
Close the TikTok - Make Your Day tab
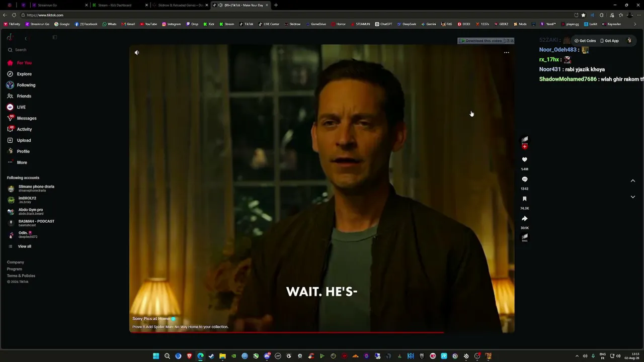[267, 5]
